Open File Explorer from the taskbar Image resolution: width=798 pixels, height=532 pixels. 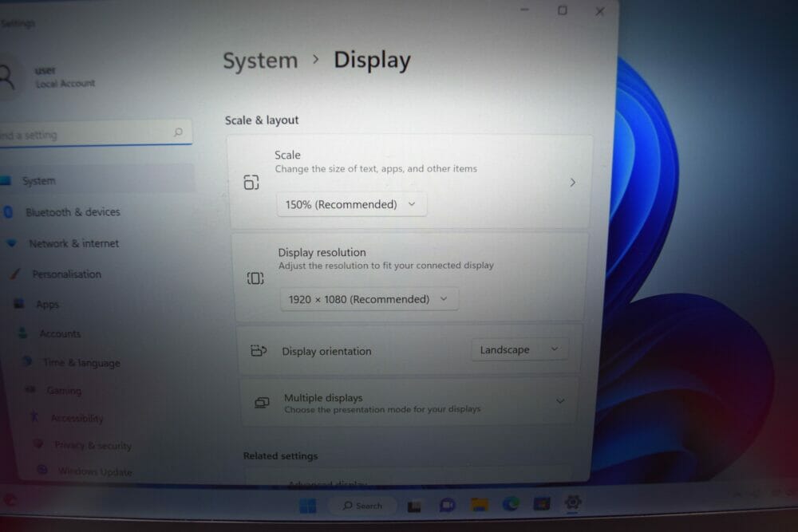[479, 505]
